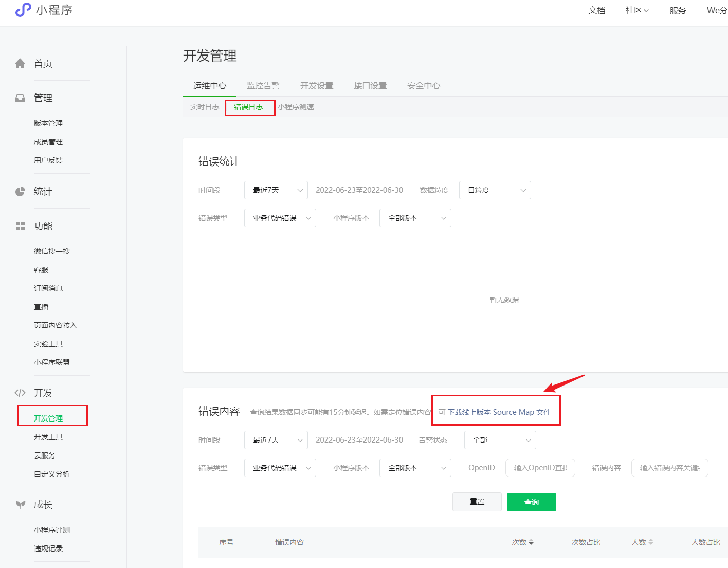Open 云服务 in sidebar
Image resolution: width=728 pixels, height=568 pixels.
[45, 455]
